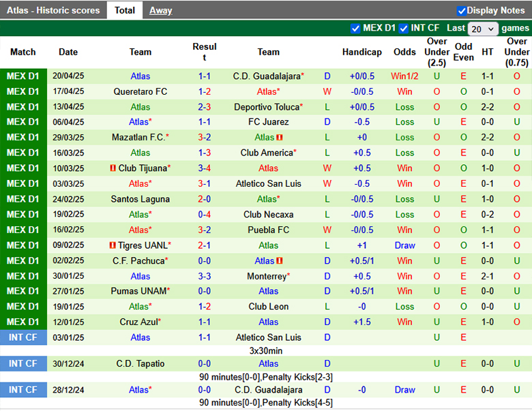Switch to the Away tab
Image resolution: width=532 pixels, height=411 pixels.
coord(161,10)
